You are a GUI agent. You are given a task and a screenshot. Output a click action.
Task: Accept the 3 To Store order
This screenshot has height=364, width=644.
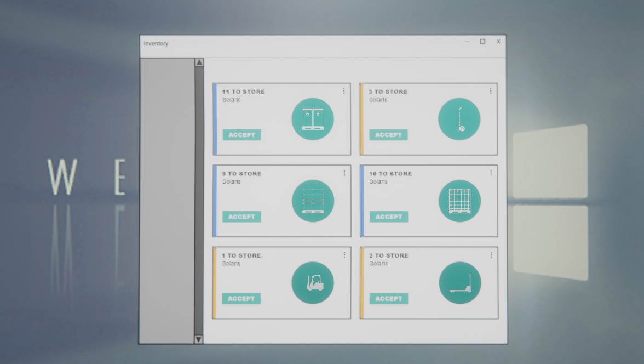click(388, 135)
